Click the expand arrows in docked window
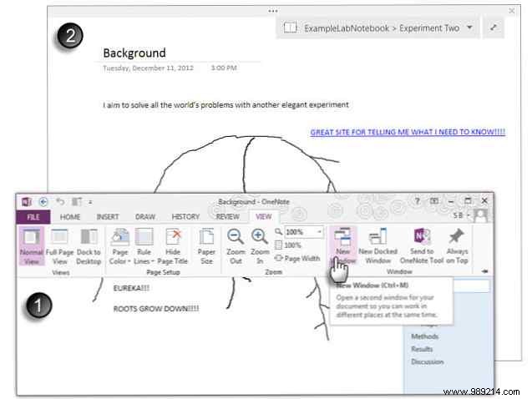The width and height of the screenshot is (532, 399). (494, 28)
